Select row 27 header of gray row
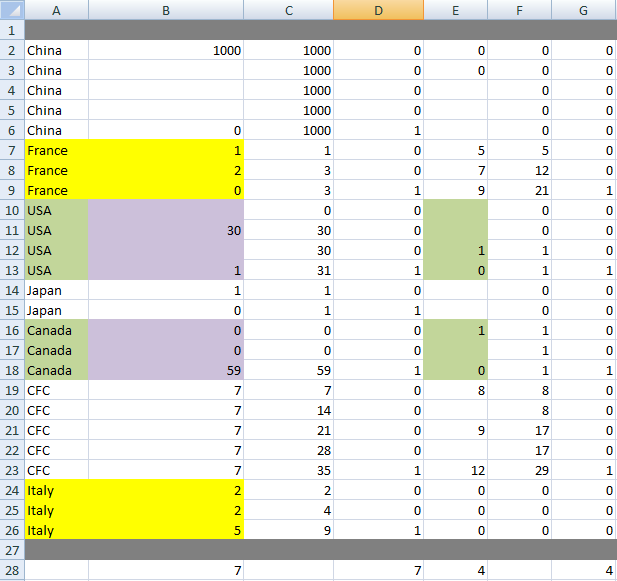Image resolution: width=617 pixels, height=581 pixels. coord(11,550)
